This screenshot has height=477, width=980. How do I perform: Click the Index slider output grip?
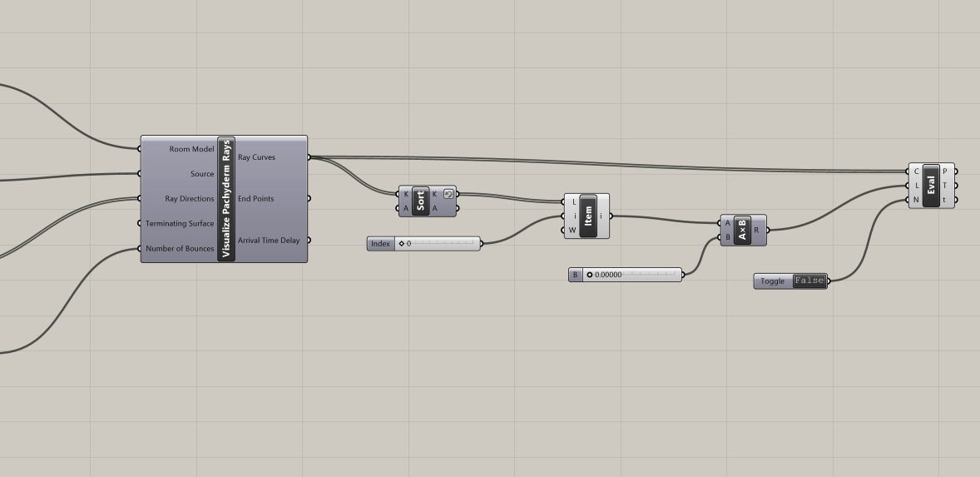pyautogui.click(x=481, y=244)
